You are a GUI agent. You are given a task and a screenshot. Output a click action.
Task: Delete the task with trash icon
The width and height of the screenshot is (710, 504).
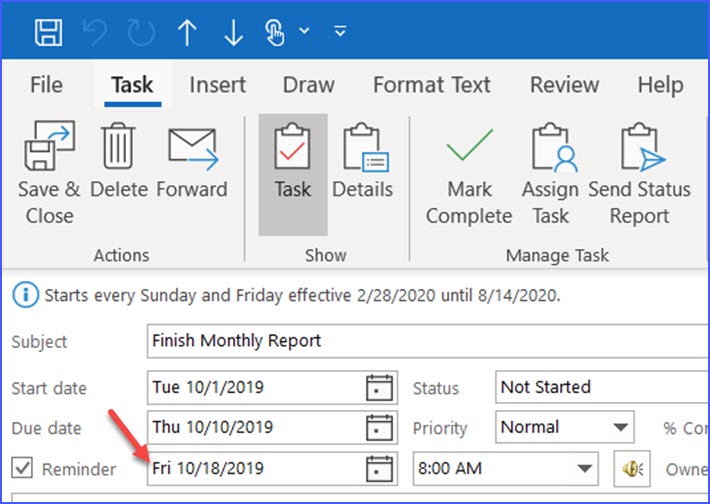click(x=119, y=161)
